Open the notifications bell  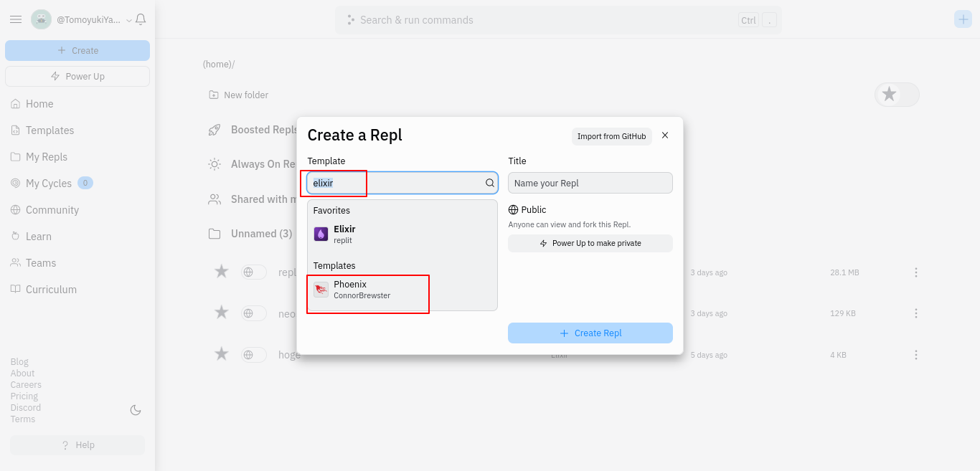point(141,19)
